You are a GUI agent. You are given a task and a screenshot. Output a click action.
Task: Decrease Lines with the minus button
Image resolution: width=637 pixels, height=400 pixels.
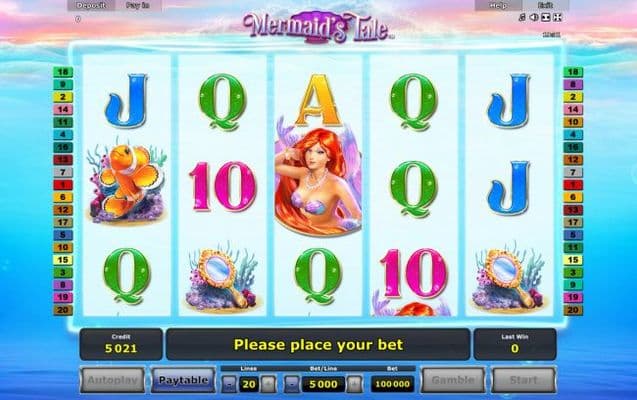(229, 384)
